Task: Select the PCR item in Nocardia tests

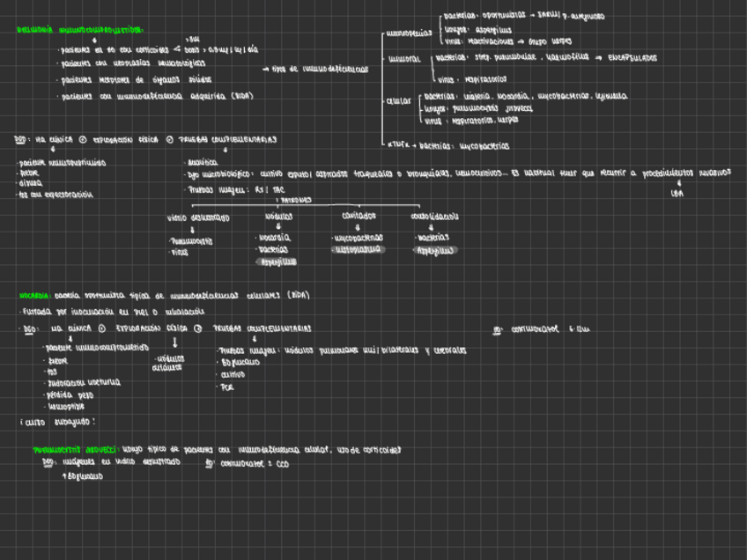Action: 227,387
